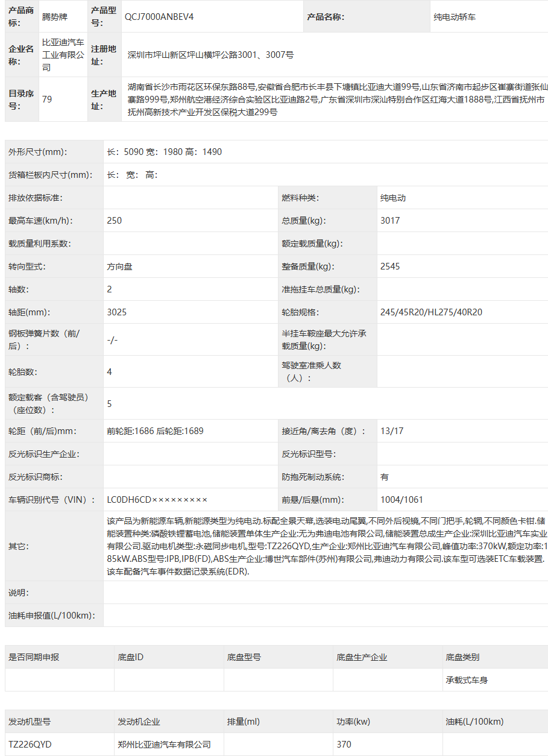
Task: Click the VIN value LC0DH6CD×××××××××
Action: (x=157, y=500)
